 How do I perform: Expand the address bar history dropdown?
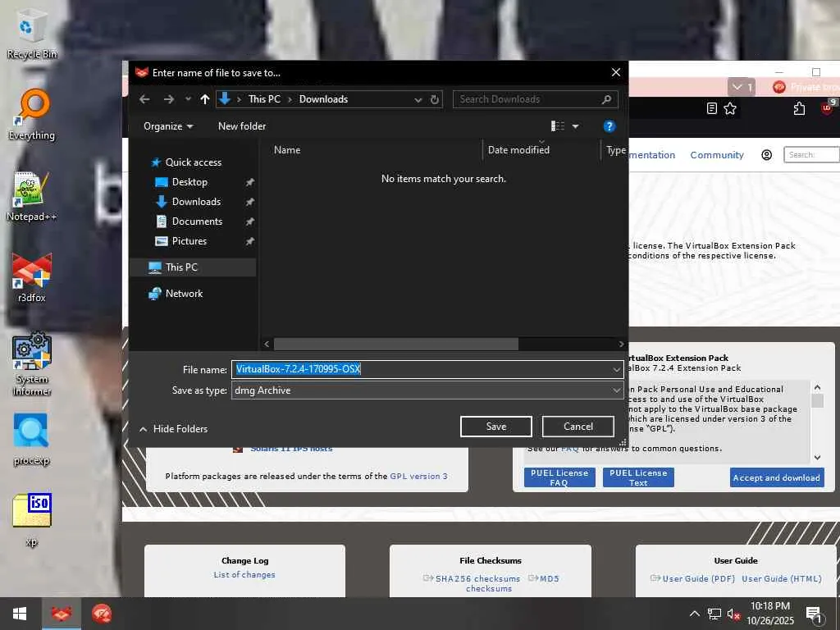click(x=418, y=99)
